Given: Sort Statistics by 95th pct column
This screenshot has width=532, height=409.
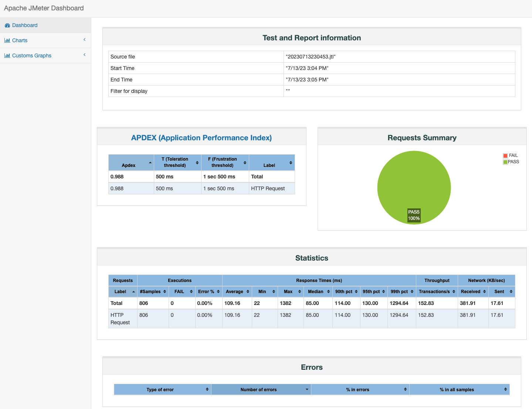Looking at the screenshot, I should coord(374,292).
